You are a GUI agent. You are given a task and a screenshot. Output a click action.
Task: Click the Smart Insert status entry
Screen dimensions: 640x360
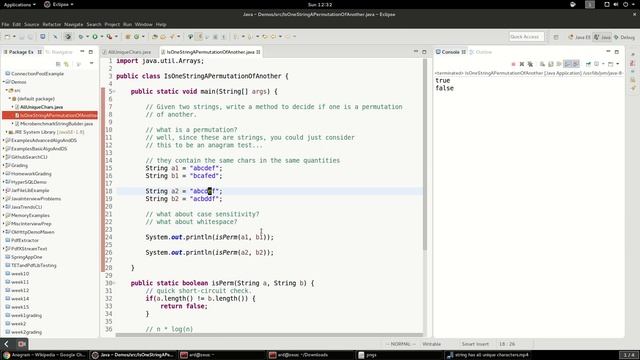475,344
